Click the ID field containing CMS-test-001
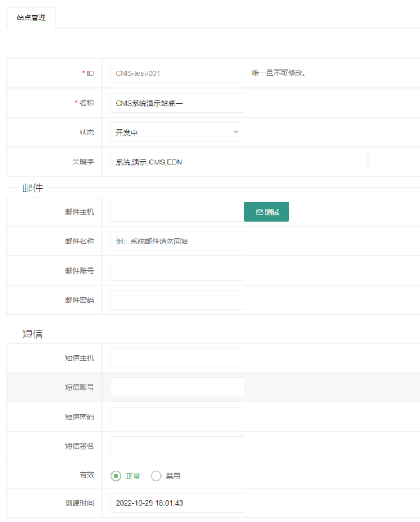Viewport: 420px width, 522px height. click(x=177, y=73)
